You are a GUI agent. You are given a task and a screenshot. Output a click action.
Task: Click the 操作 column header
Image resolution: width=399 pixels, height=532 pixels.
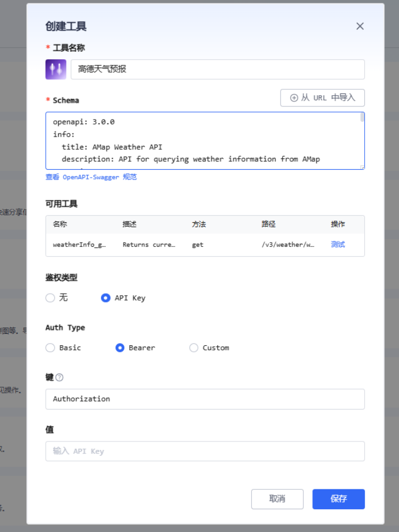coord(338,224)
